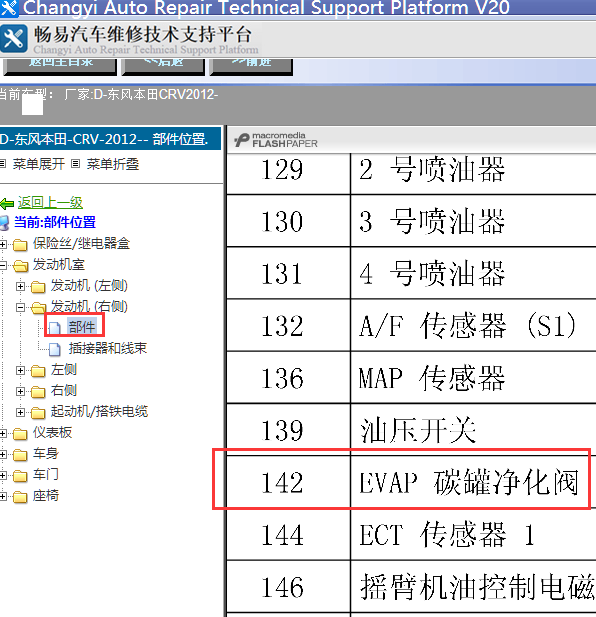Click the MAP 传感器 cell
The image size is (596, 617).
click(473, 378)
